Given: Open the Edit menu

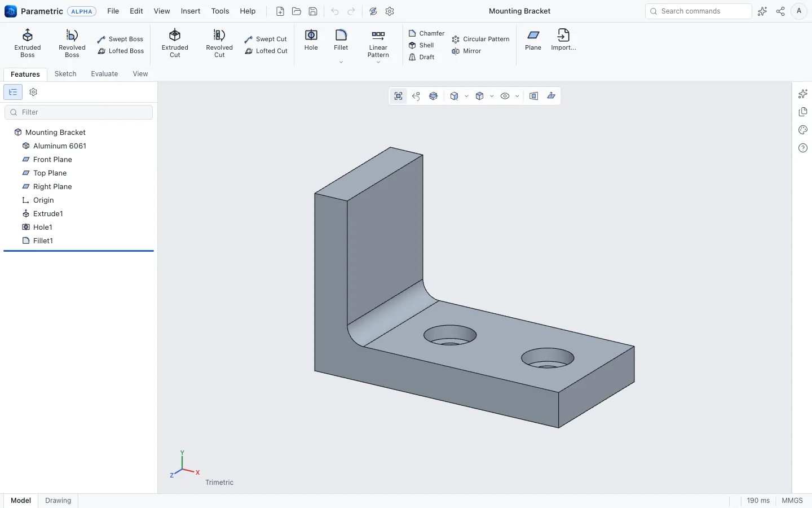Looking at the screenshot, I should click(x=136, y=11).
